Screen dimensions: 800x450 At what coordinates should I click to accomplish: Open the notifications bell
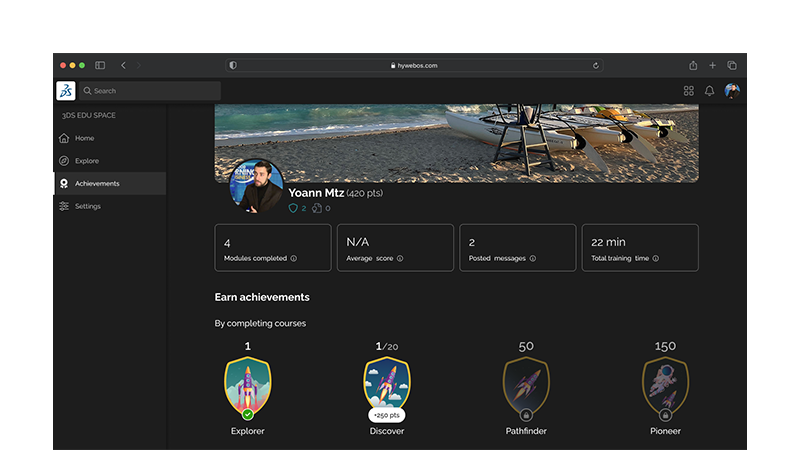709,91
